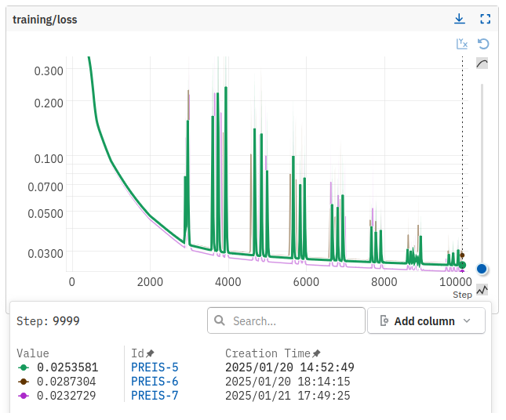Click the Creation Time column header
Viewport: 506px width, 420px height.
pyautogui.click(x=268, y=353)
